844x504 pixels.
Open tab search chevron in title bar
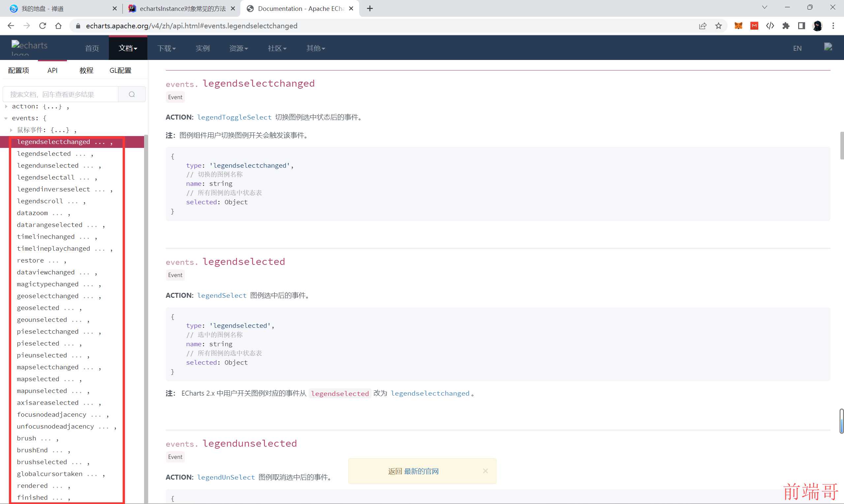click(x=765, y=7)
